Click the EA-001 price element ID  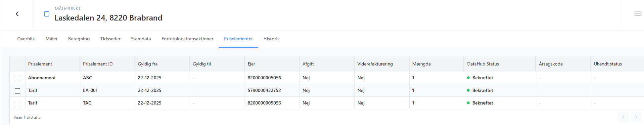[90, 90]
